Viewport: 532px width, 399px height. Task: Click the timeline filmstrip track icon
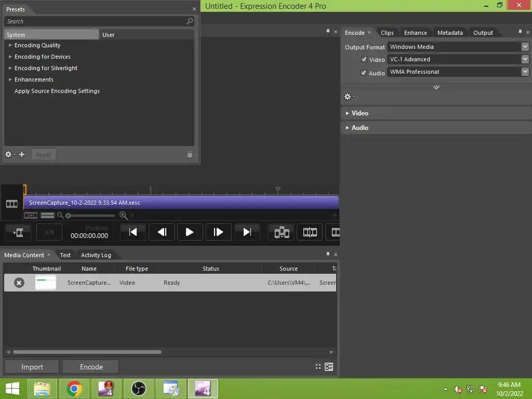[12, 204]
